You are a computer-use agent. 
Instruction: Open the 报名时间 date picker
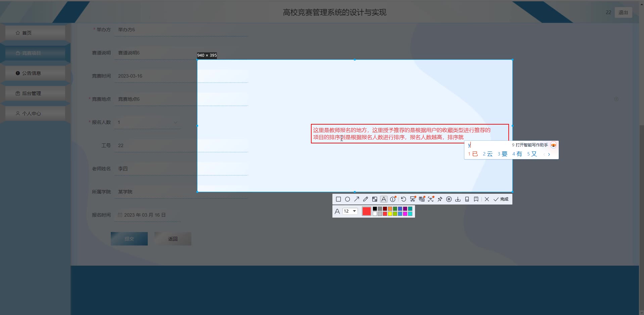point(148,215)
